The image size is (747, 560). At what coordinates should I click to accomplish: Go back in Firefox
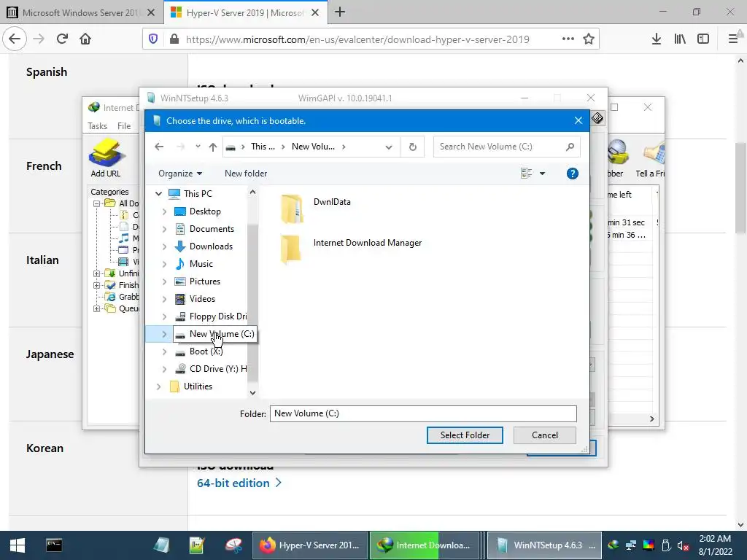coord(15,39)
